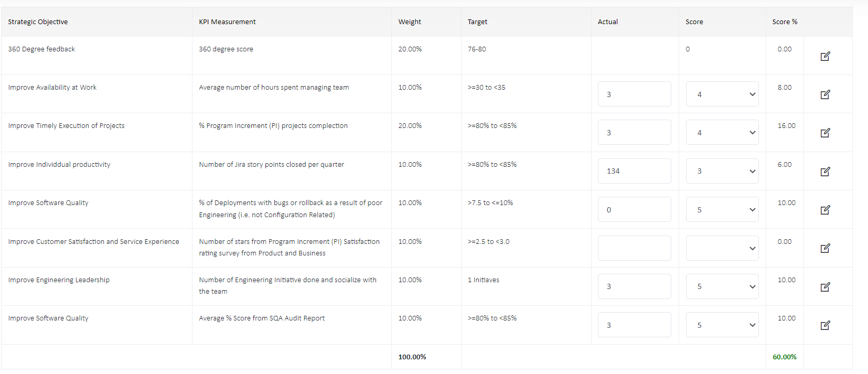This screenshot has height=374, width=868.
Task: Expand Score dropdown for Improve Engineering Leadership
Action: pyautogui.click(x=722, y=286)
